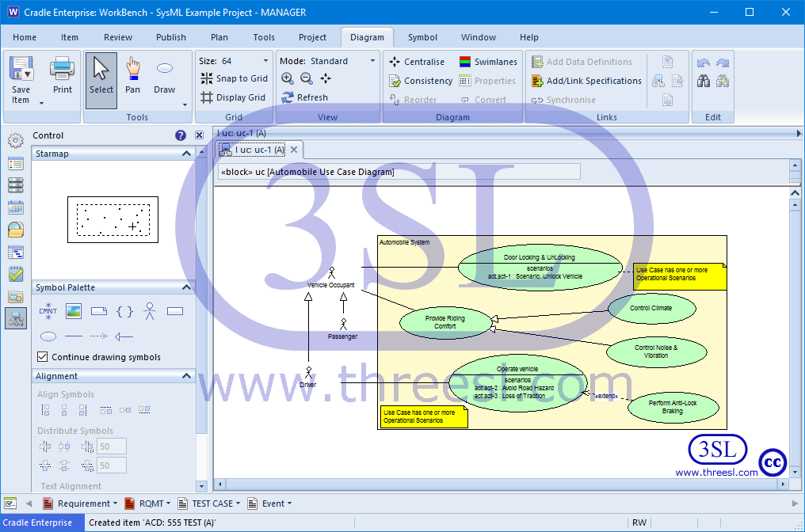Open the Gantt chart icon in the sidebar
This screenshot has width=805, height=532.
click(15, 252)
